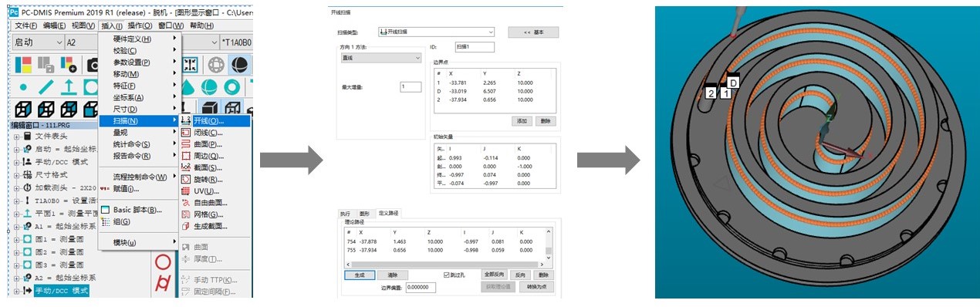
Task: Click the << 基本 button
Action: 533,32
